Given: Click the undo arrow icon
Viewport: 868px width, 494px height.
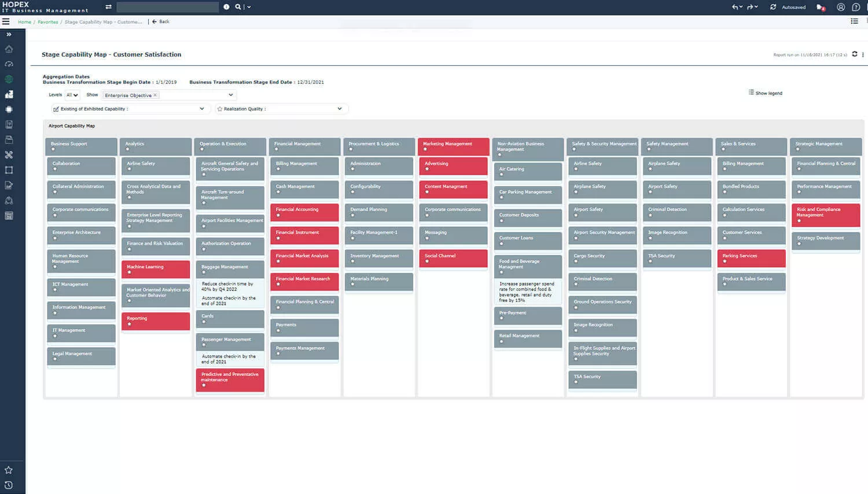Looking at the screenshot, I should 735,7.
